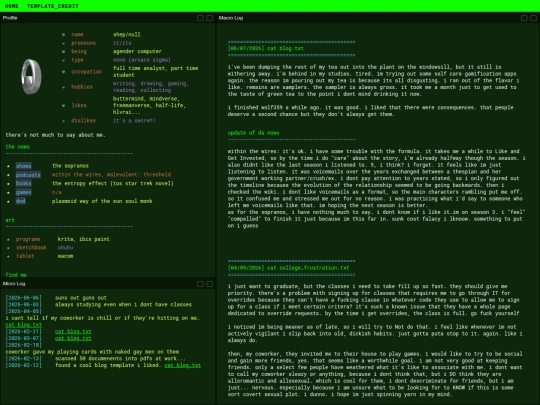The height and width of the screenshot is (405, 540).
Task: Select the Macro Log panel title
Action: (231, 18)
